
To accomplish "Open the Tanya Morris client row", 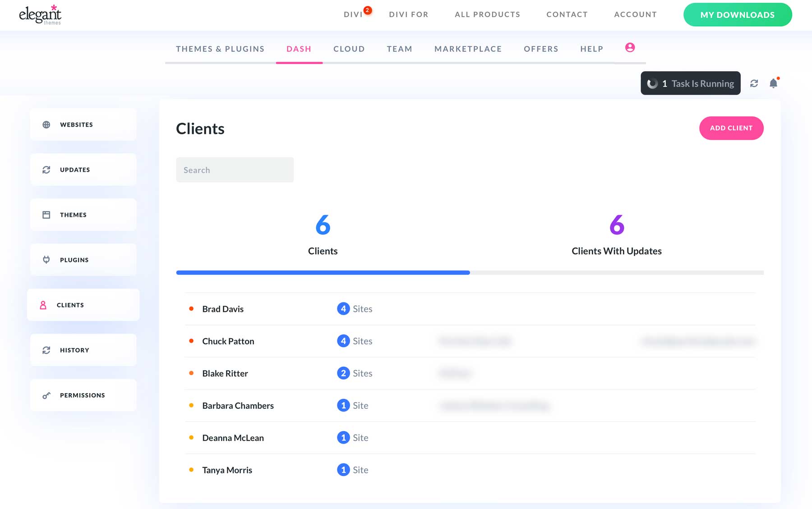I will 470,470.
